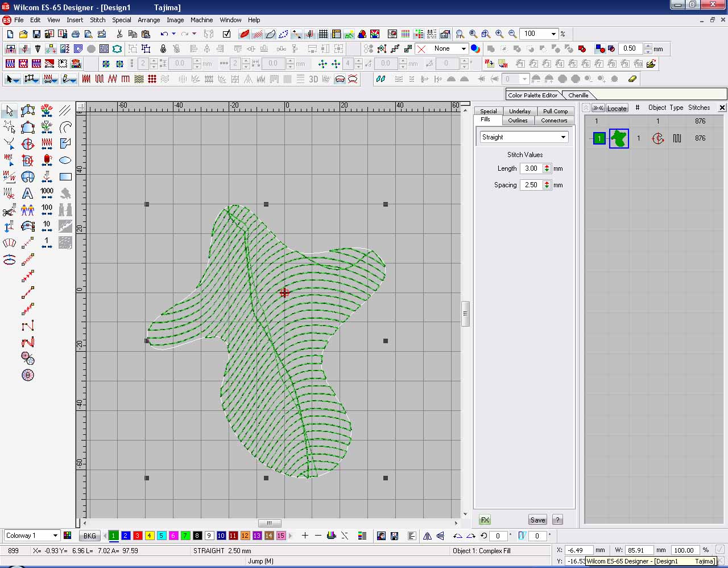The image size is (728, 568).
Task: Click the 3D stitch effect icon
Action: coord(313,79)
